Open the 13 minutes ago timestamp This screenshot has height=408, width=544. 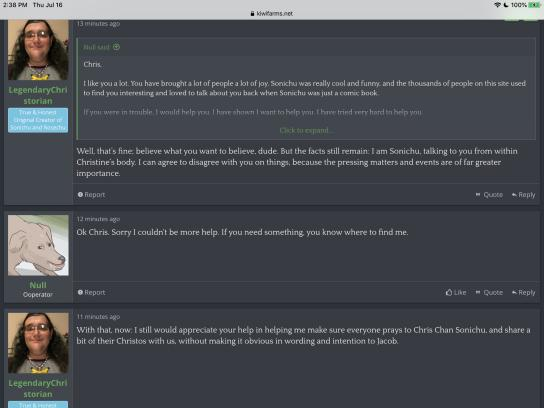point(98,24)
